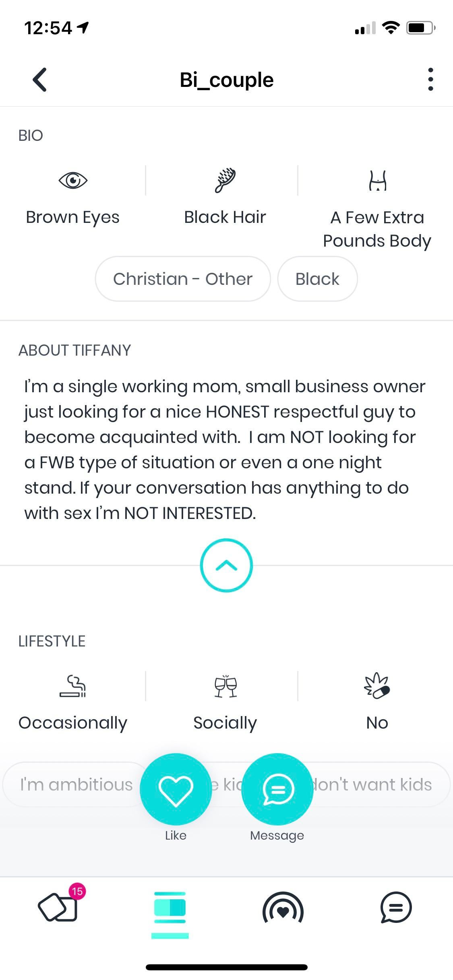
Task: Tap the body type torso icon
Action: pos(377,180)
